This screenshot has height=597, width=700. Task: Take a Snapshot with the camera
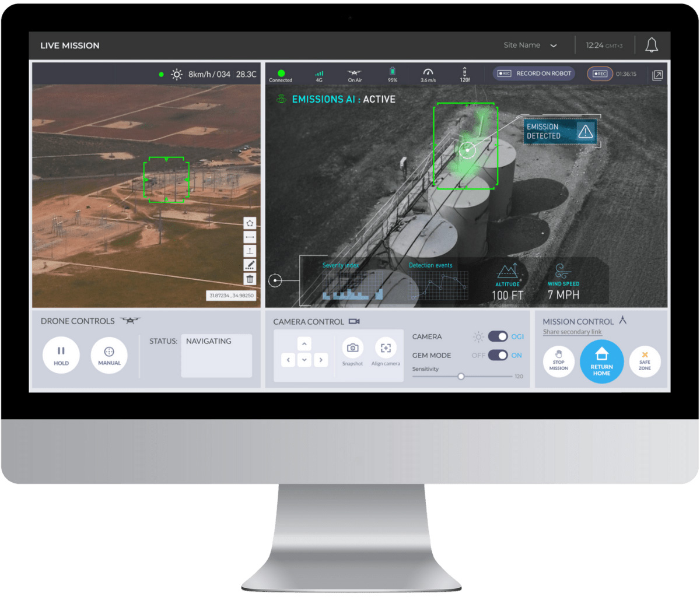[x=352, y=348]
